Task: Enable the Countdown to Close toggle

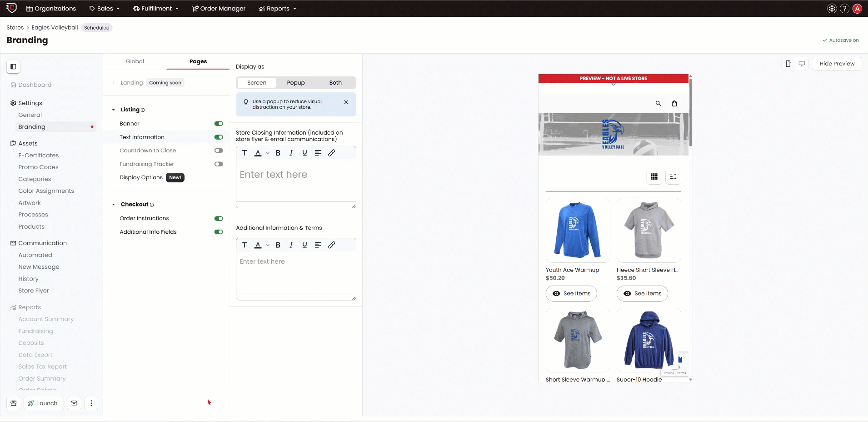Action: [219, 151]
